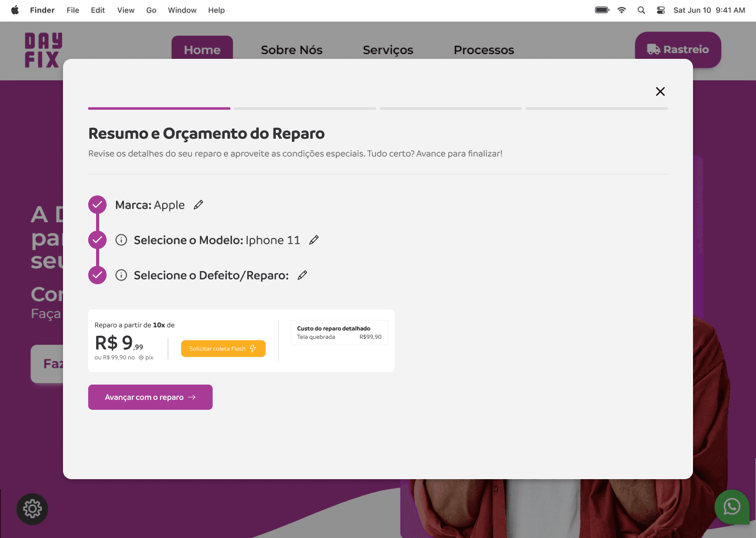Viewport: 756px width, 538px height.
Task: Click the R$ 9,99 price text
Action: pos(119,343)
